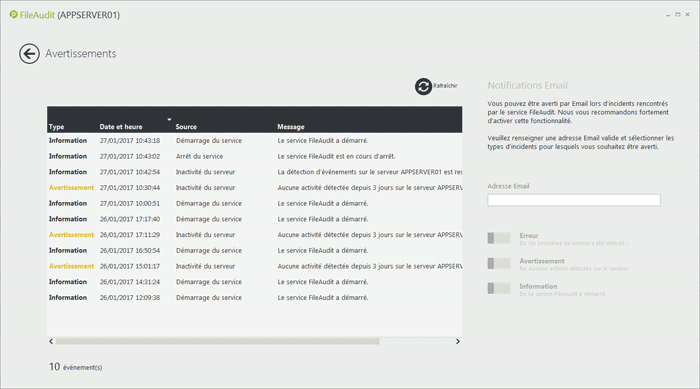Click the FileAudit logo icon
This screenshot has height=389, width=700.
coord(13,15)
